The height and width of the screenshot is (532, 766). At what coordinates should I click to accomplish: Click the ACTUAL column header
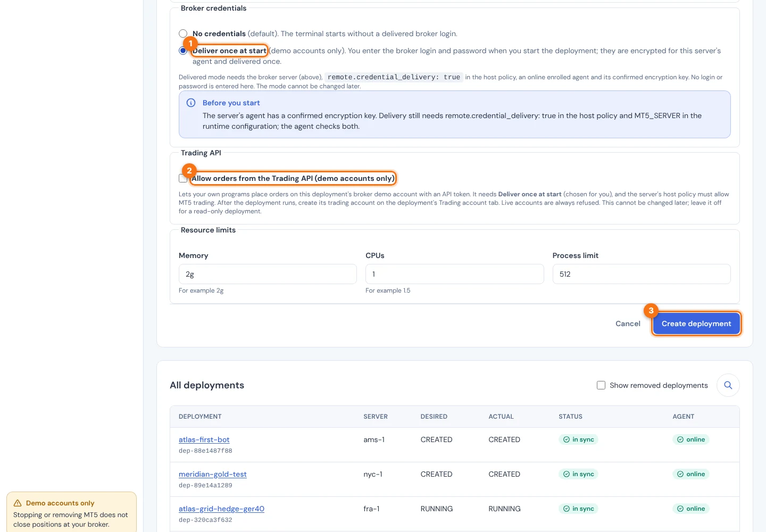[x=501, y=417]
